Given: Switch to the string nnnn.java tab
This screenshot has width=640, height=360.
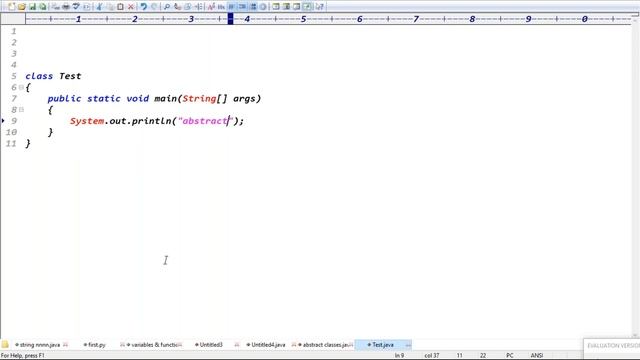Looking at the screenshot, I should (40, 345).
